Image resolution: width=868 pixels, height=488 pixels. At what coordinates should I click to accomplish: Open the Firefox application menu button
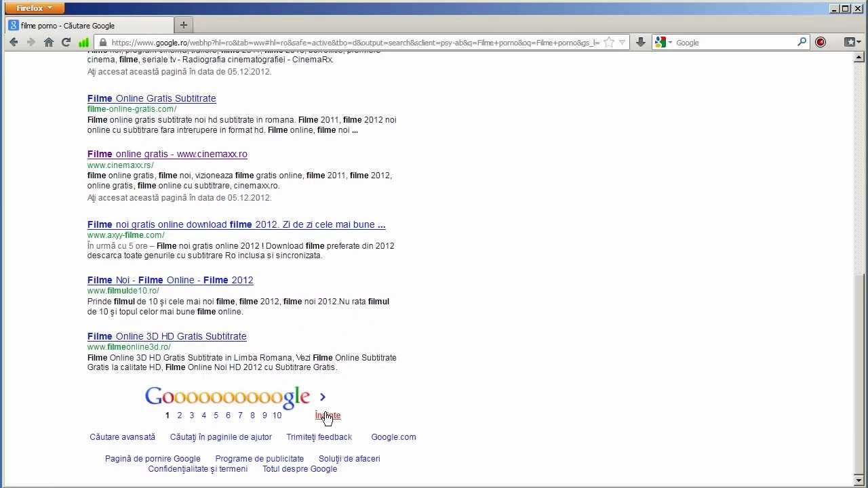[x=35, y=8]
